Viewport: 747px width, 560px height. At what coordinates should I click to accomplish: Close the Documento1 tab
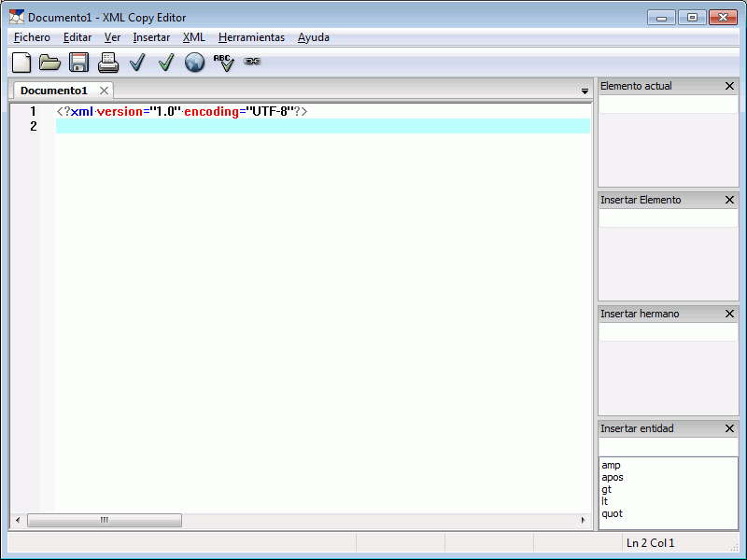pyautogui.click(x=104, y=91)
